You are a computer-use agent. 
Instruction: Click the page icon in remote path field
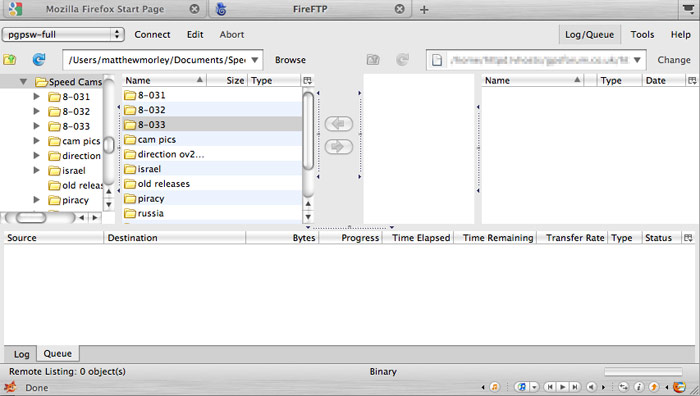pos(437,60)
